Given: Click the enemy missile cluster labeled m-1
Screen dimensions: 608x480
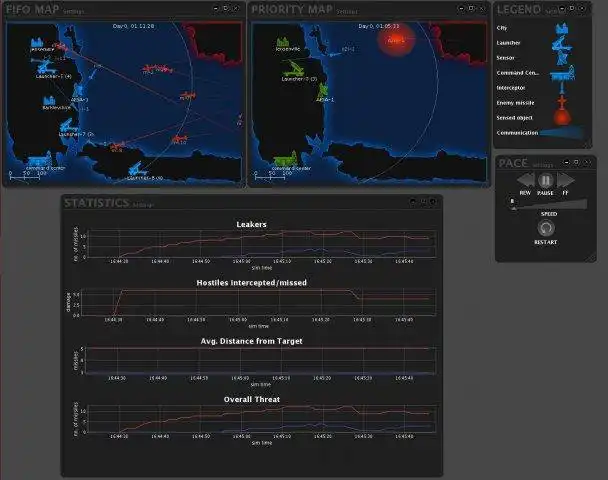Looking at the screenshot, I should coord(157,69).
